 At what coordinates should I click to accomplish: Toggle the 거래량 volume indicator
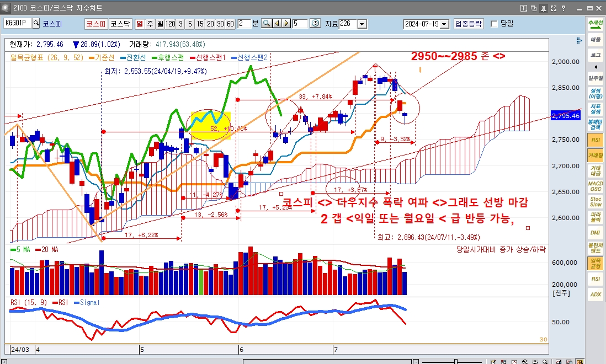(595, 155)
